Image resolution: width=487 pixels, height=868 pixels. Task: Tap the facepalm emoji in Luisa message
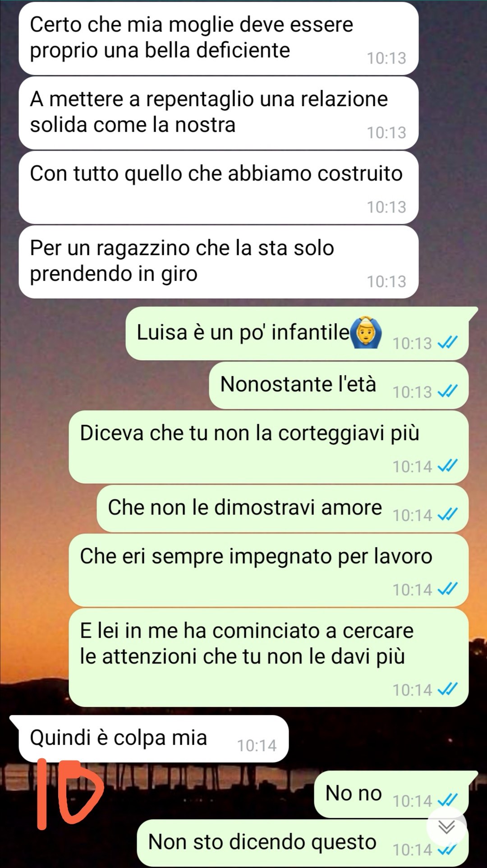point(366,333)
